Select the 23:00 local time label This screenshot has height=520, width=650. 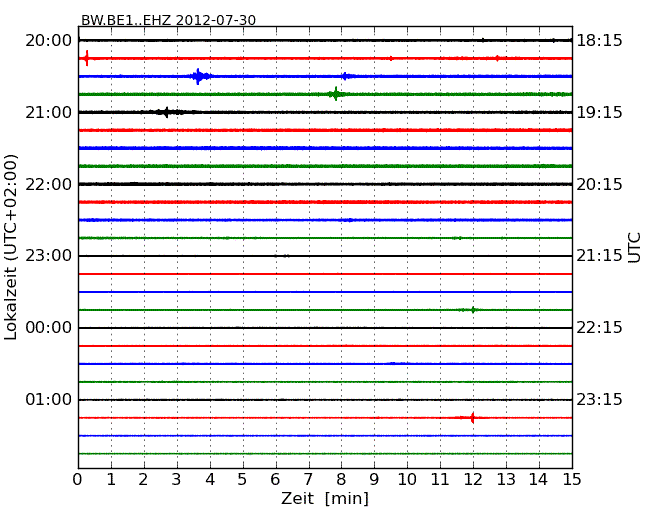pyautogui.click(x=49, y=256)
